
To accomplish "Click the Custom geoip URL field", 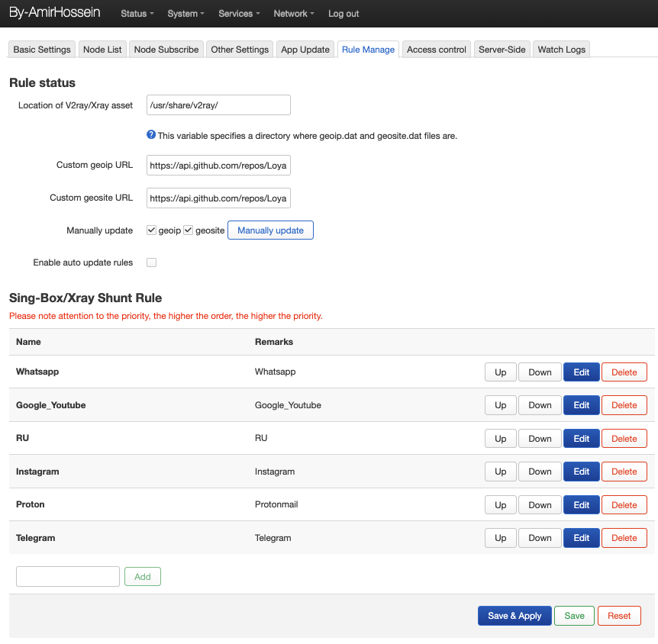I will point(218,165).
